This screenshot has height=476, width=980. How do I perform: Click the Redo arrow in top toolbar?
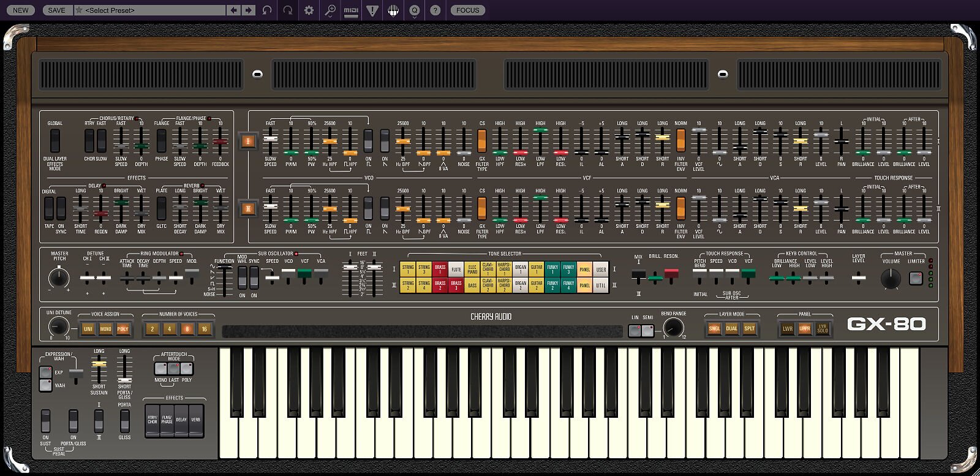pyautogui.click(x=288, y=10)
